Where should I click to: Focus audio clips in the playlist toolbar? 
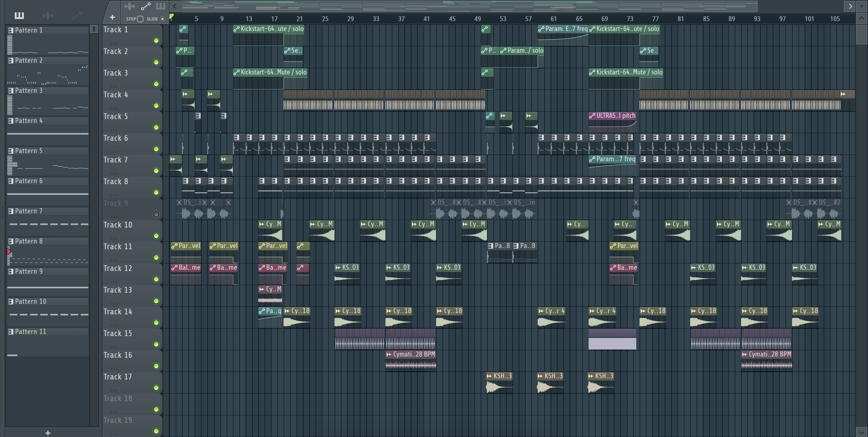pyautogui.click(x=129, y=6)
